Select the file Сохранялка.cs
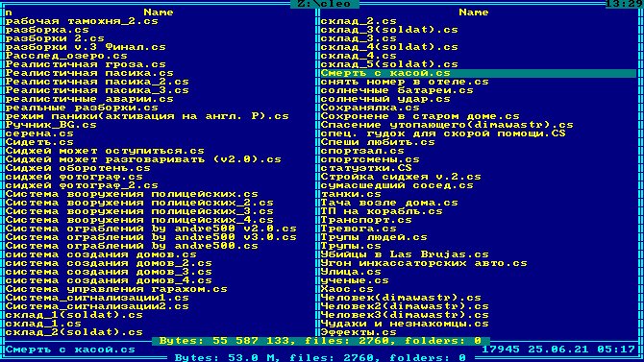Image resolution: width=644 pixels, height=362 pixels. (370, 108)
